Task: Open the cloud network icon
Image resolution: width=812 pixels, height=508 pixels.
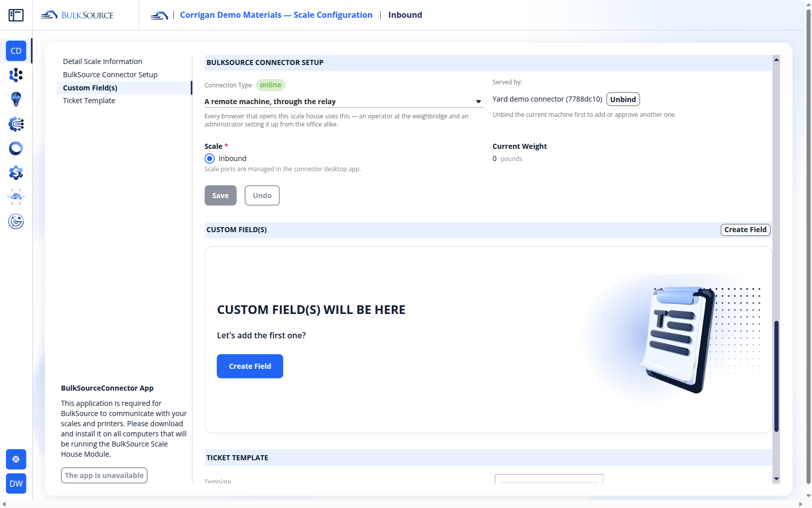Action: coord(16,197)
